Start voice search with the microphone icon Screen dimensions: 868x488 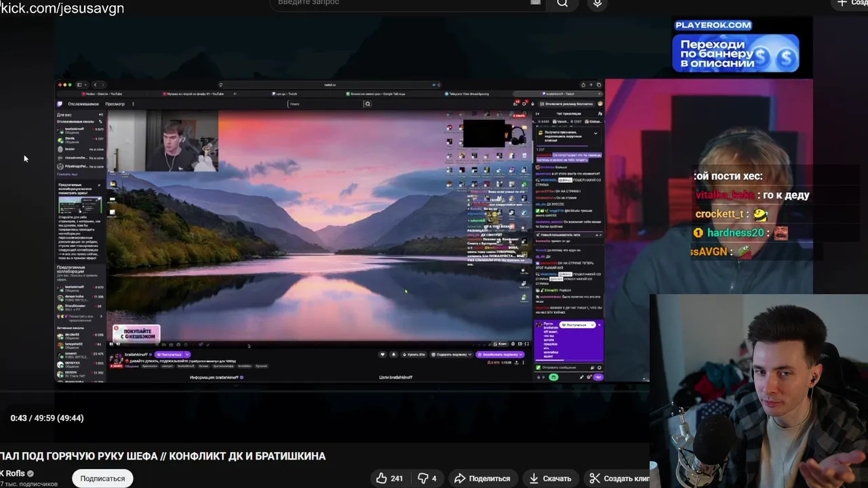[597, 3]
